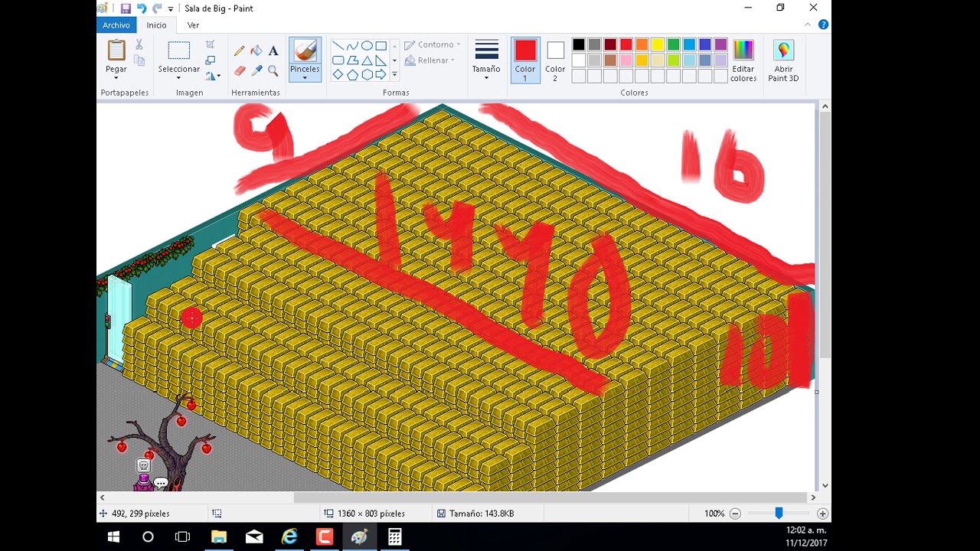This screenshot has width=980, height=551.
Task: Pick the yellow color swatch
Action: click(x=658, y=44)
